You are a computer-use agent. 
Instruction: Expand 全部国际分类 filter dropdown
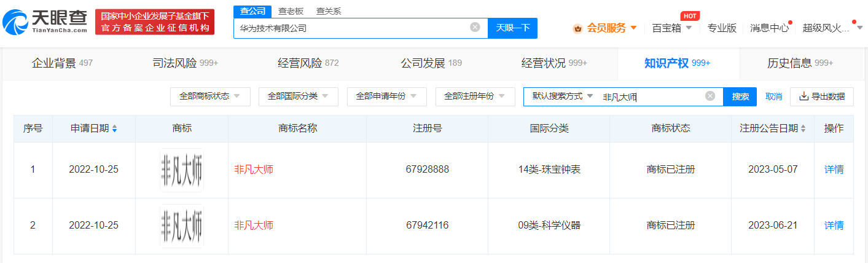point(298,96)
